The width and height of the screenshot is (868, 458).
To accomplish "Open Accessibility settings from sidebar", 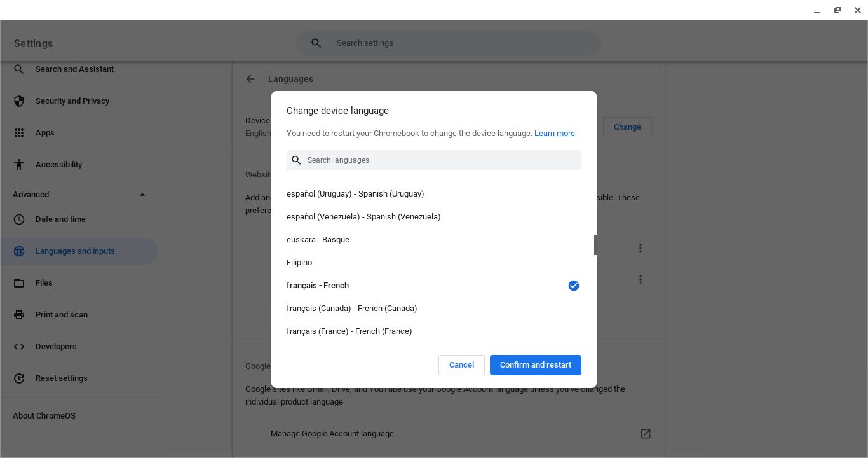I will tap(58, 165).
